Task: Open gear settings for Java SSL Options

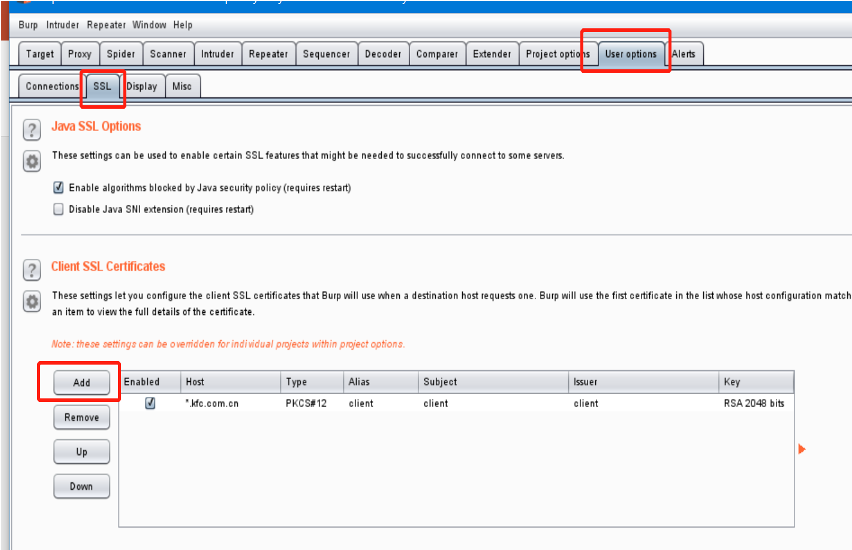Action: point(32,161)
